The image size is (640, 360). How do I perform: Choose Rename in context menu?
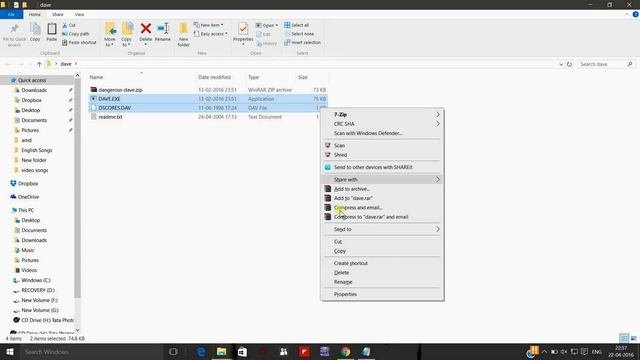coord(382,282)
